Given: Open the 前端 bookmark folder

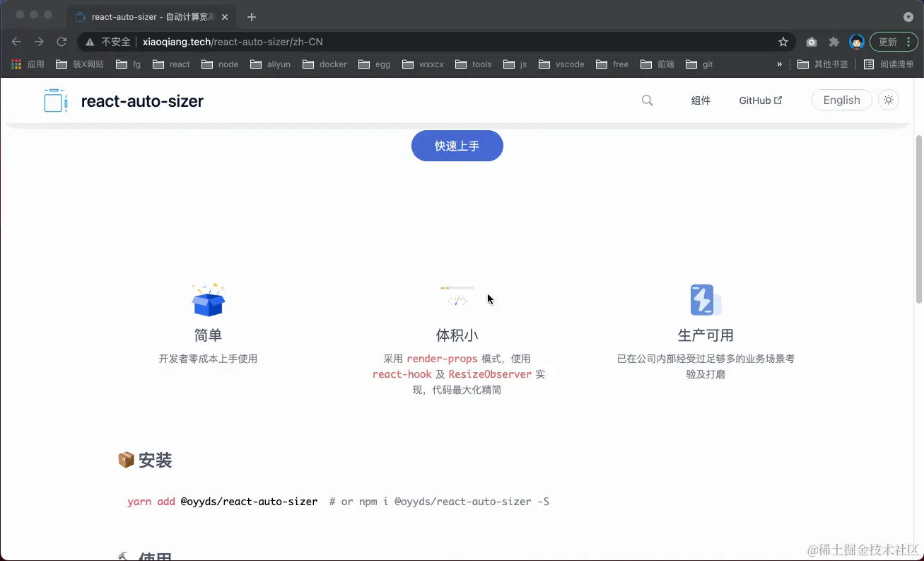Looking at the screenshot, I should coord(657,64).
